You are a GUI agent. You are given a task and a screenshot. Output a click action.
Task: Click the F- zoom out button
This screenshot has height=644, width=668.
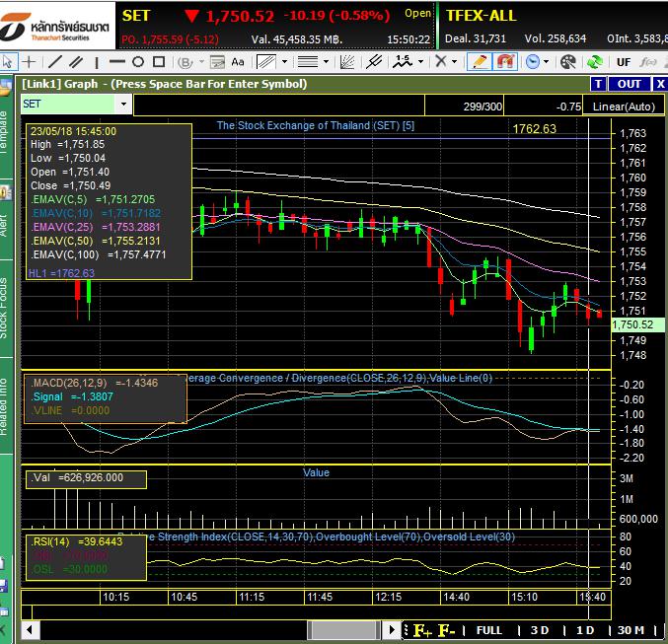[x=446, y=630]
